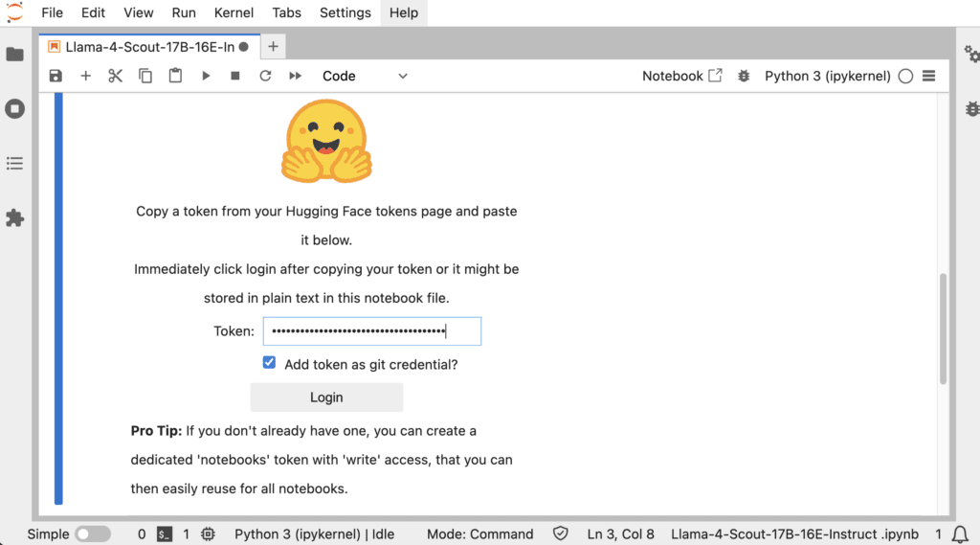Click Python 3 (ipykernel) kernel selector
980x545 pixels.
click(828, 76)
